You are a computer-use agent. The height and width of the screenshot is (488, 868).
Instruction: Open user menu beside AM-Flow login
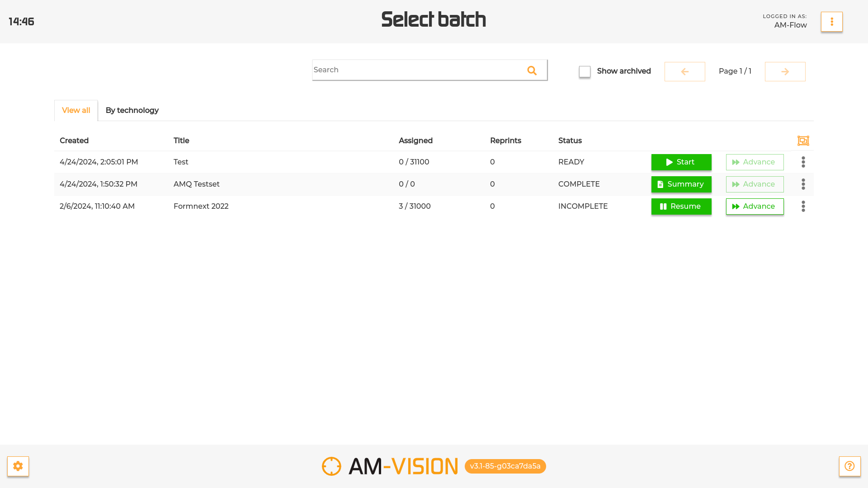pyautogui.click(x=831, y=22)
